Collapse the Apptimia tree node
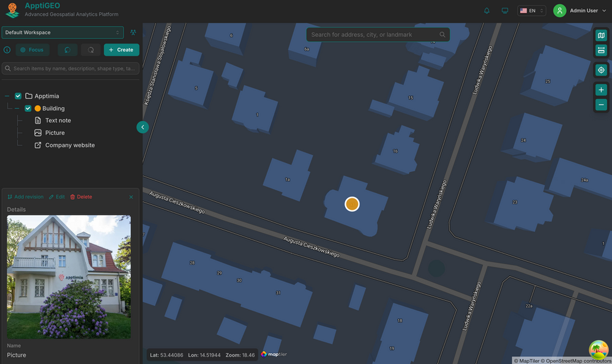The image size is (612, 364). point(7,96)
